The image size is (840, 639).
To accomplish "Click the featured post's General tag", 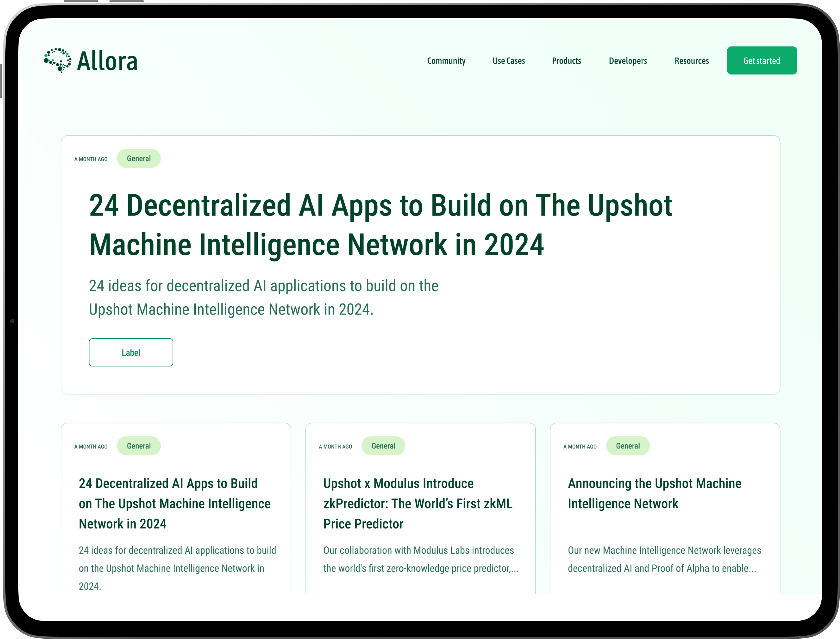I will pyautogui.click(x=139, y=159).
